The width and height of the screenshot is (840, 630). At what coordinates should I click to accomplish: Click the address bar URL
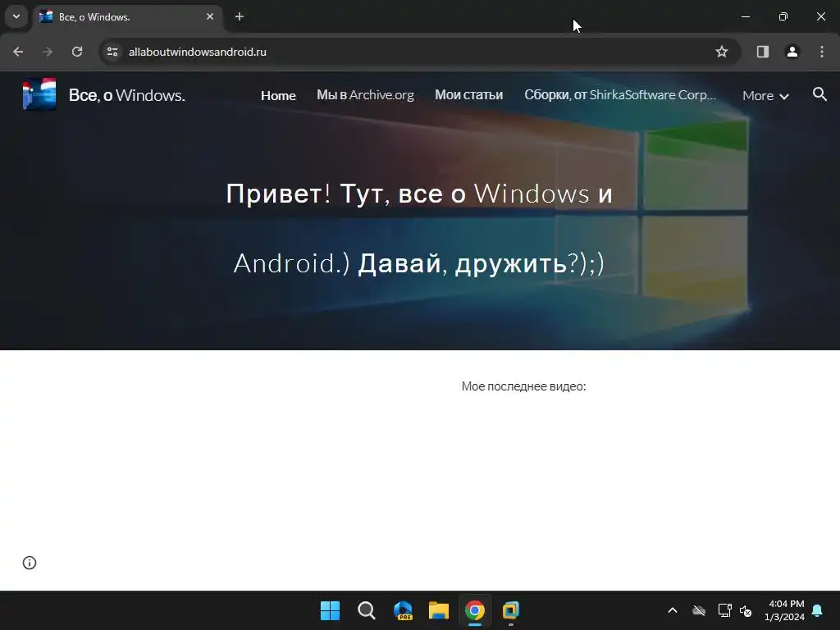[197, 52]
